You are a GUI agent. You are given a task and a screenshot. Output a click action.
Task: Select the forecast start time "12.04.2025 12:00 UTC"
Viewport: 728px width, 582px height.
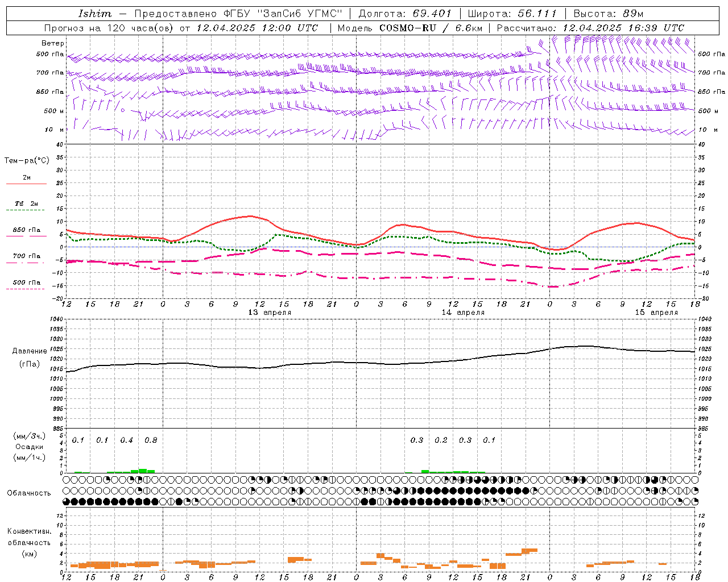257,28
